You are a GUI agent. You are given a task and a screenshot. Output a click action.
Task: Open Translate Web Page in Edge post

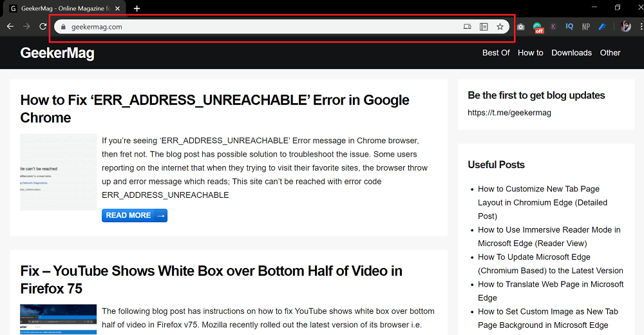tap(551, 291)
